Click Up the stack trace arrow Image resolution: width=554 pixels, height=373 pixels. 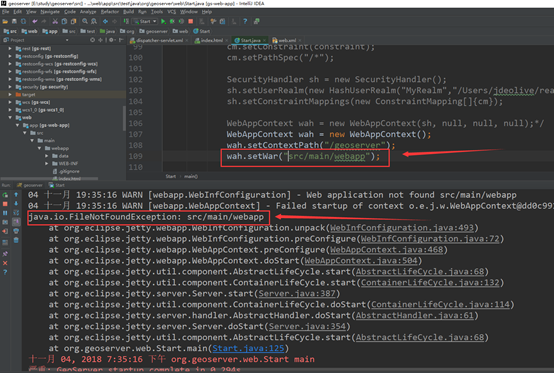pyautogui.click(x=16, y=195)
